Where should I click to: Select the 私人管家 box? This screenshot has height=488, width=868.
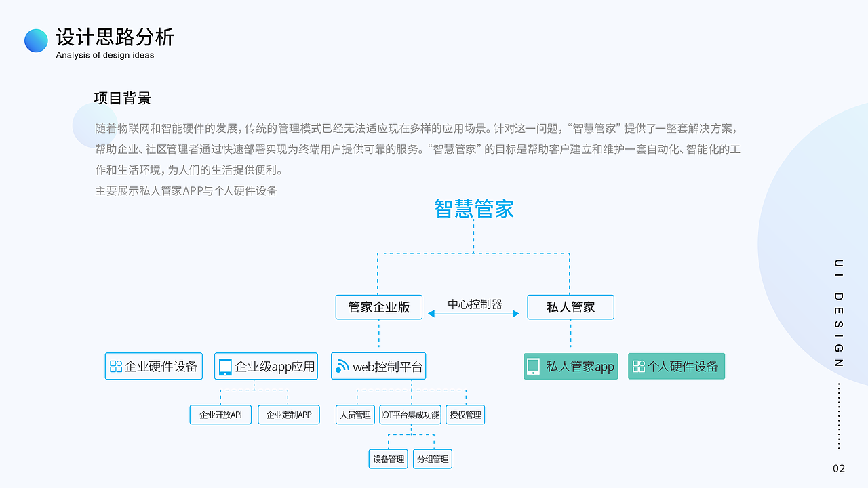point(571,307)
